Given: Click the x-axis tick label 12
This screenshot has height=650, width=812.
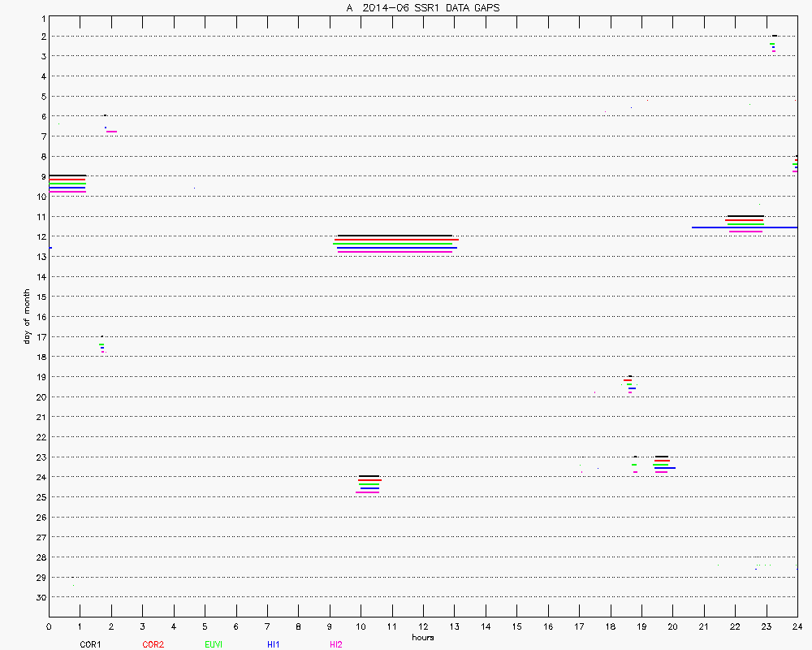Looking at the screenshot, I should (x=423, y=626).
